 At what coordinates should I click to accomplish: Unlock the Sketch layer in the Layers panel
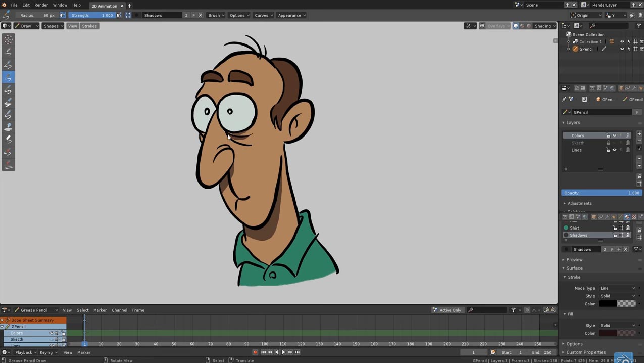(609, 142)
